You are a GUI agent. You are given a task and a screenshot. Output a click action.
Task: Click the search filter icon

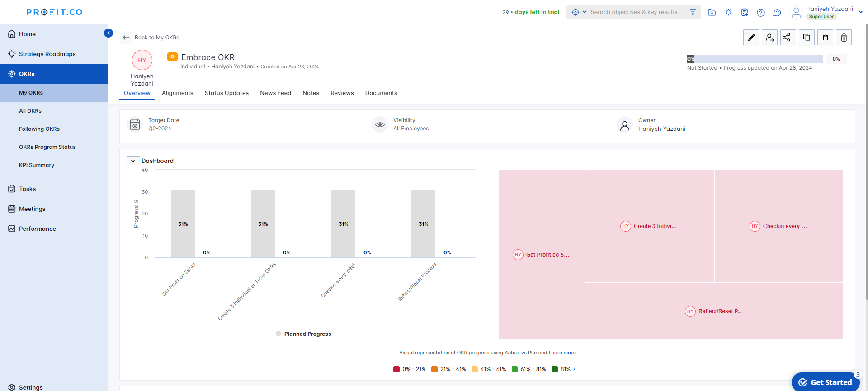(693, 12)
